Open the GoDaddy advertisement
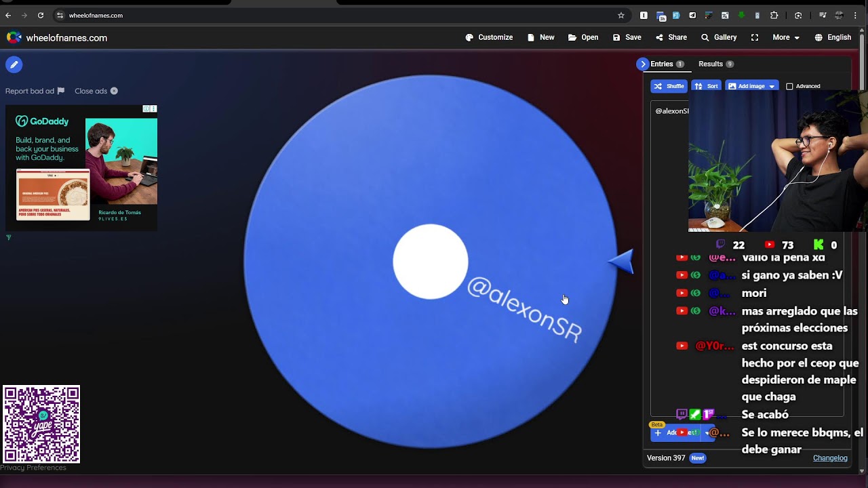 tap(81, 167)
